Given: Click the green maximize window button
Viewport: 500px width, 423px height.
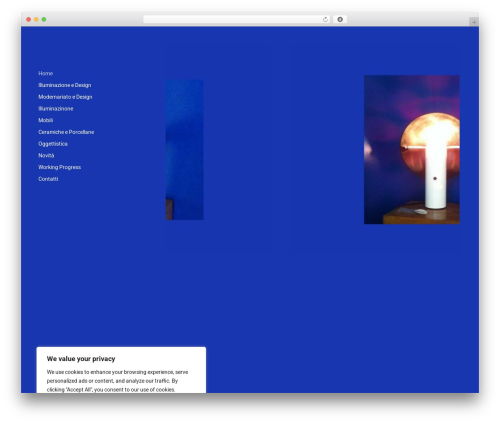Looking at the screenshot, I should (44, 19).
